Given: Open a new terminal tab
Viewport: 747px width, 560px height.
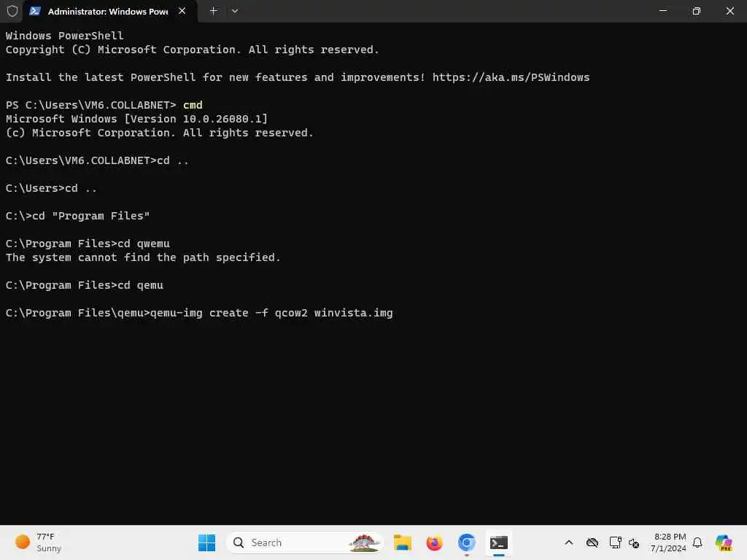Looking at the screenshot, I should [x=214, y=11].
